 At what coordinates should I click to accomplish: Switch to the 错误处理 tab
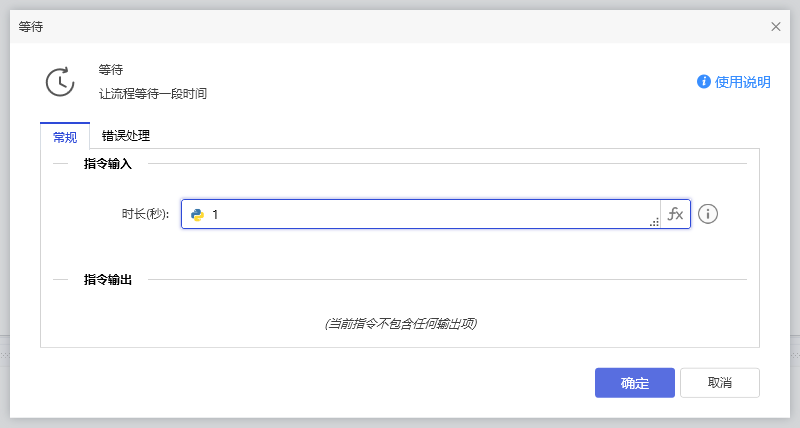126,136
